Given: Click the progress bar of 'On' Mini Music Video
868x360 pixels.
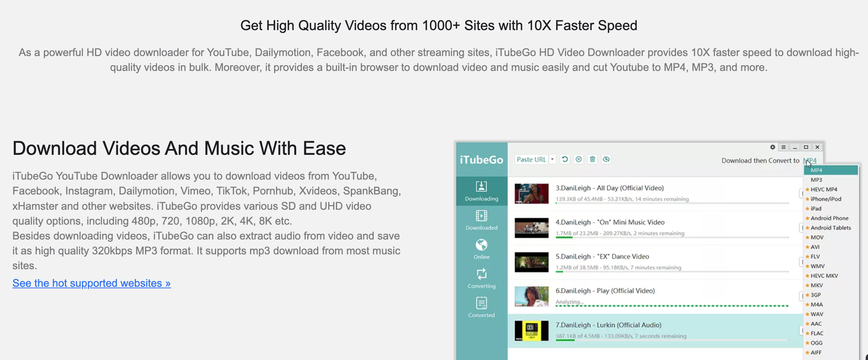Looking at the screenshot, I should (x=672, y=238).
